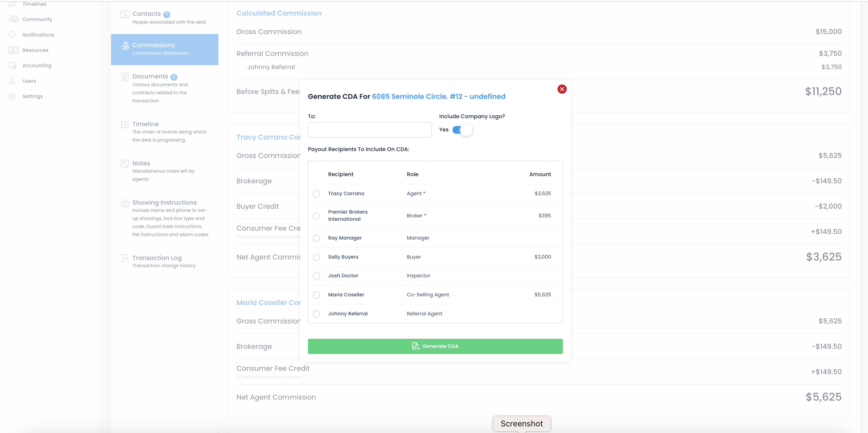Screen dimensions: 868x433
Task: Click the To: recipient input field
Action: click(x=369, y=130)
